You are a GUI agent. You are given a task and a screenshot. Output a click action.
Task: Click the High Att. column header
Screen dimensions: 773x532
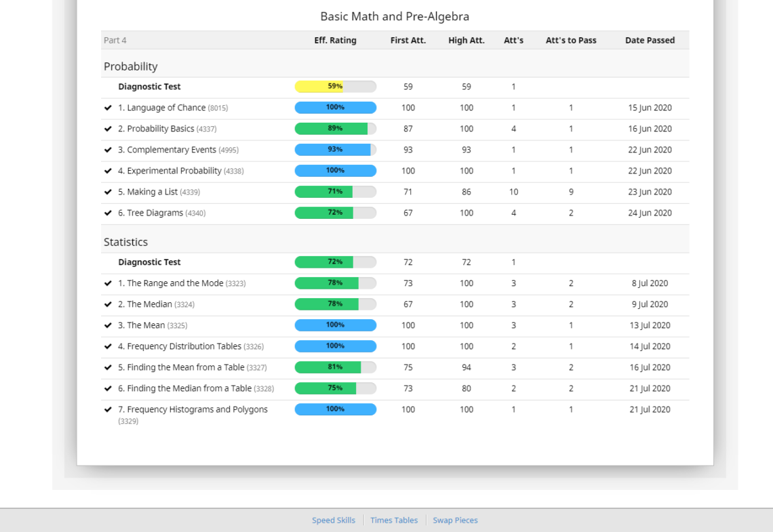pyautogui.click(x=467, y=41)
